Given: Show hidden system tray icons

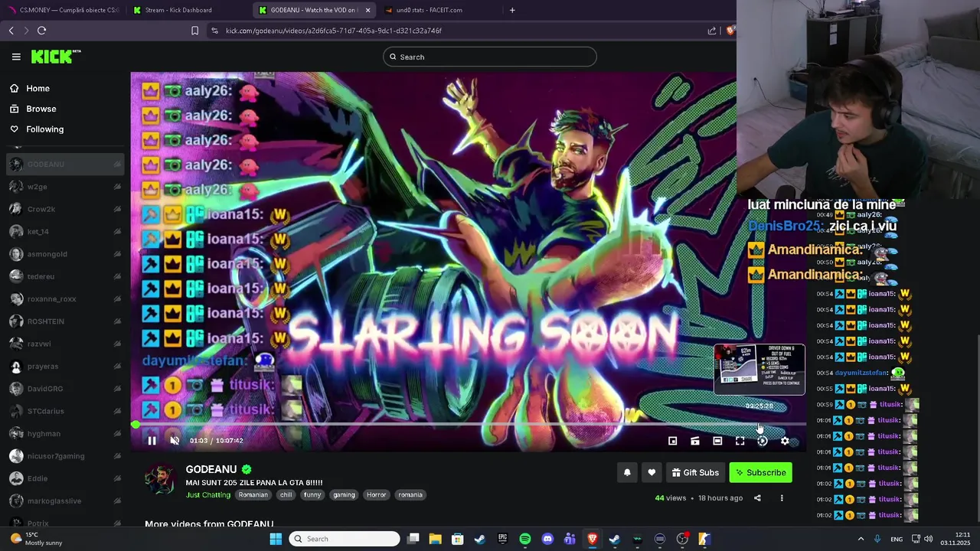Looking at the screenshot, I should [861, 539].
